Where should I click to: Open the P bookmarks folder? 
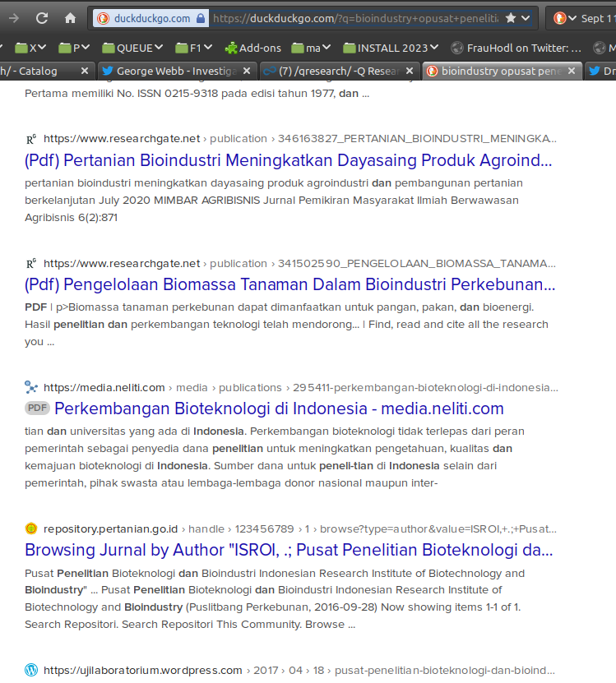(x=74, y=48)
